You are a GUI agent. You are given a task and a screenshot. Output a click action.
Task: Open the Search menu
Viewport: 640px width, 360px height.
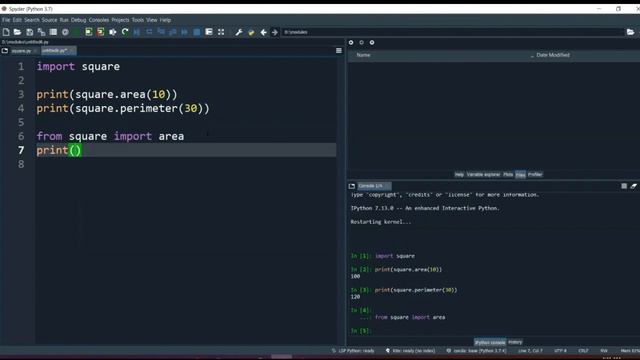point(31,20)
